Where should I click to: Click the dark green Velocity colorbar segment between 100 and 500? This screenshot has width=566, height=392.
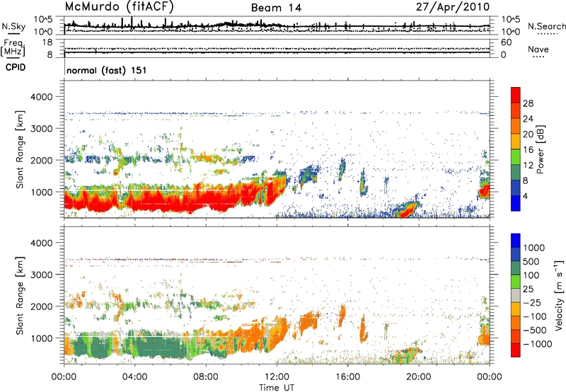click(516, 268)
